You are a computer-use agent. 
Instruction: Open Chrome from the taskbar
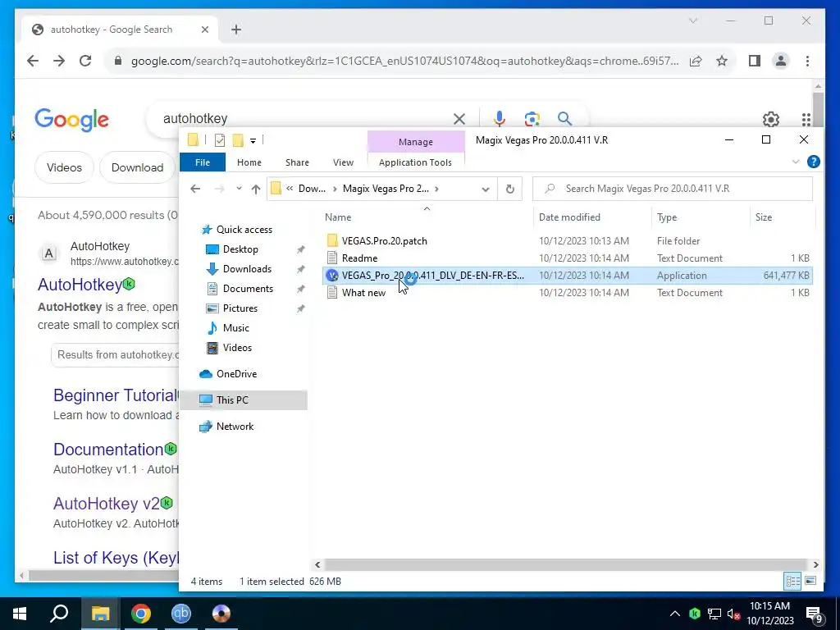[x=141, y=614]
